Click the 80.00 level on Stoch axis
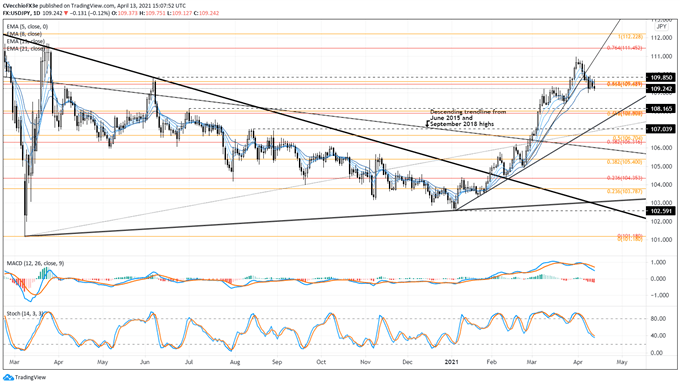The image size is (680, 385). 658,319
